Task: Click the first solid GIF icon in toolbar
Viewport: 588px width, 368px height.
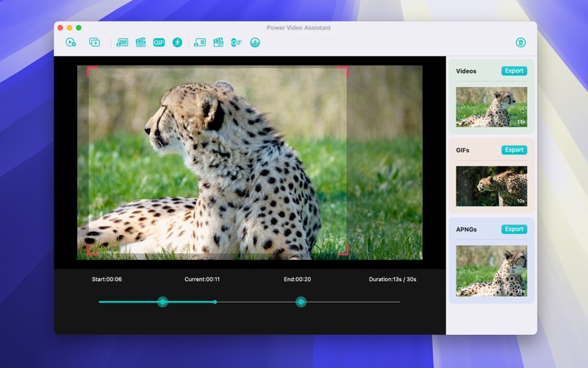Action: click(159, 43)
